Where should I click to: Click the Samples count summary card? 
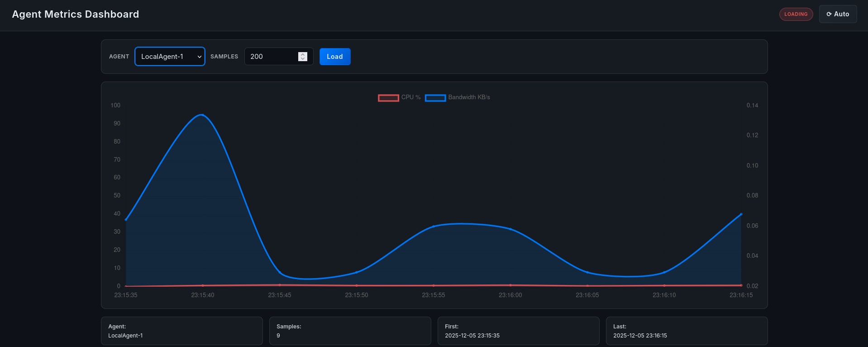(x=350, y=331)
